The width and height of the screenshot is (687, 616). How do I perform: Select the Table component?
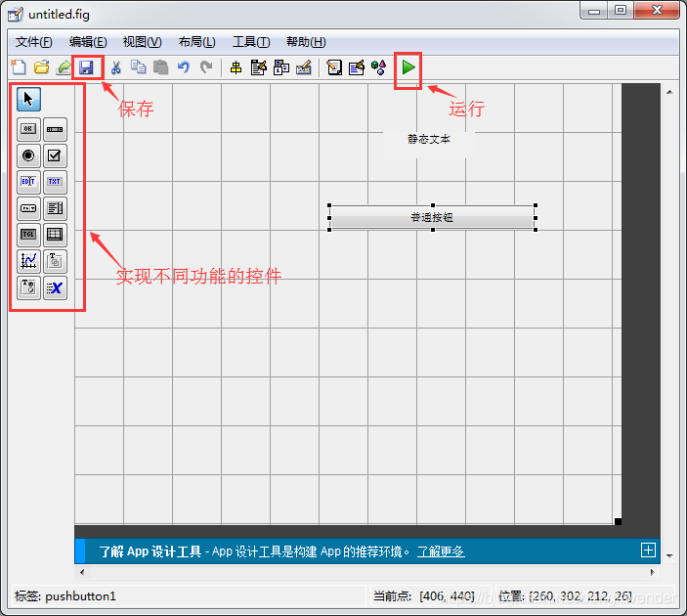[x=55, y=235]
